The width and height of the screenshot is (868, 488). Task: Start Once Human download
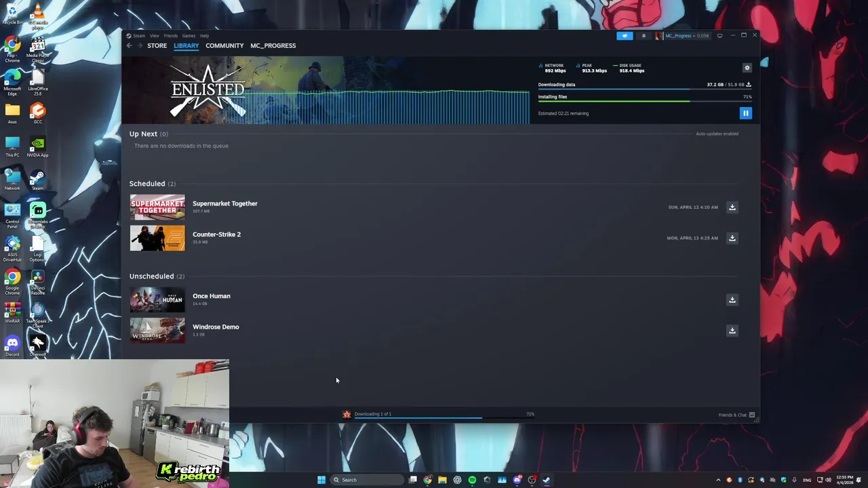pyautogui.click(x=732, y=300)
